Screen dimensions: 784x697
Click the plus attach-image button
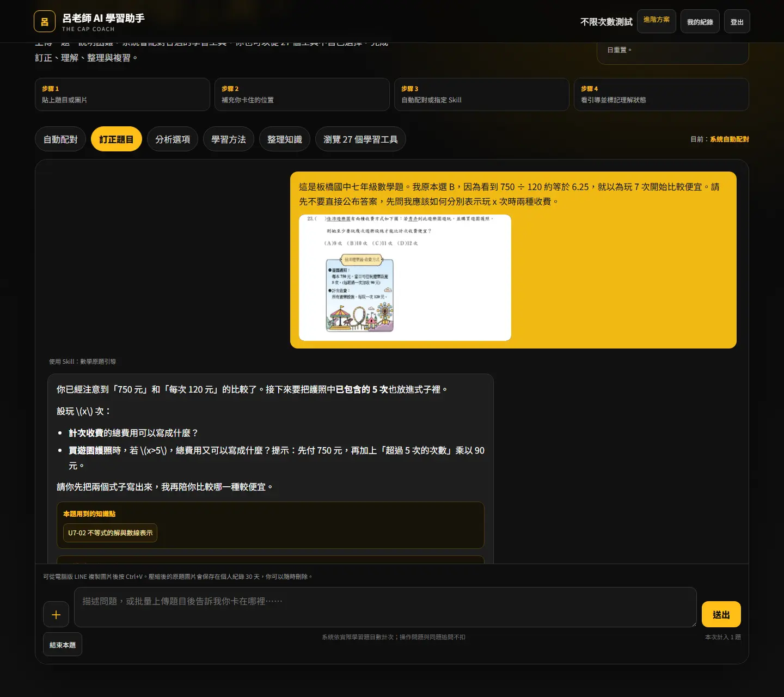pos(56,614)
